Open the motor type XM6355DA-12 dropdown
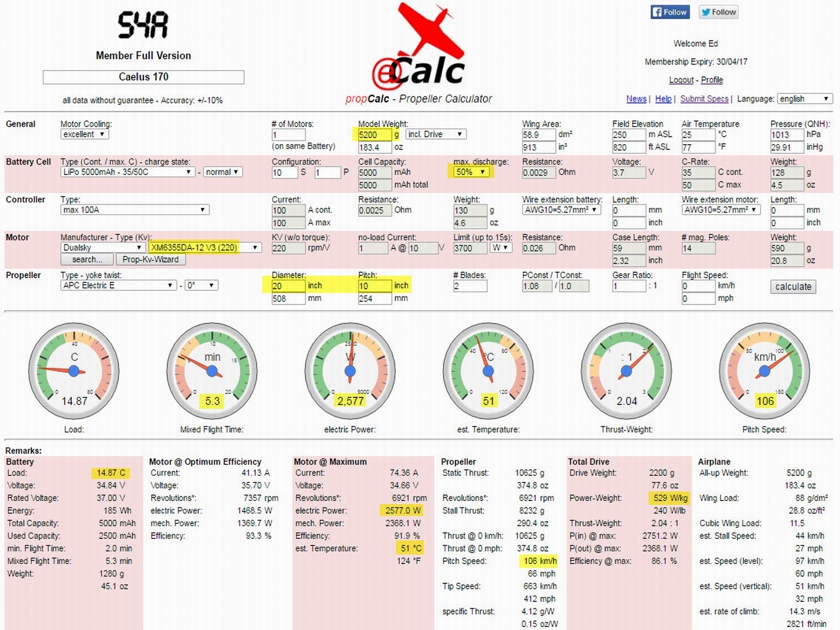This screenshot has height=630, width=840. 205,248
